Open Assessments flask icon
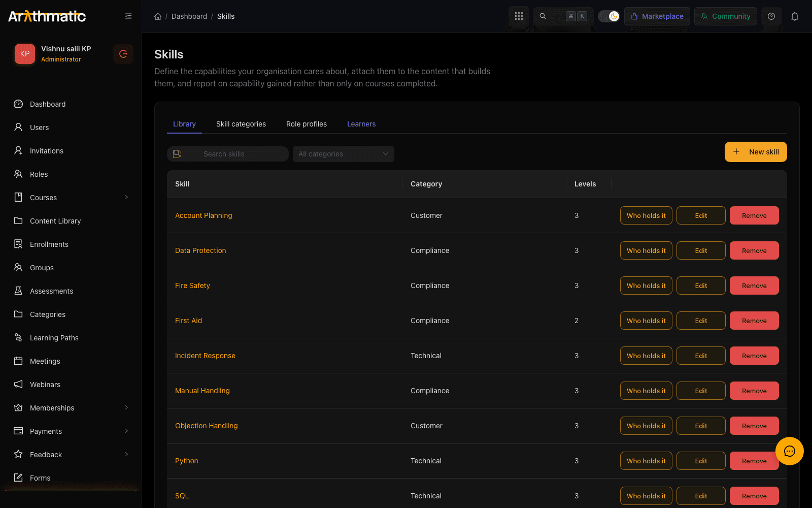812x508 pixels. (x=18, y=291)
